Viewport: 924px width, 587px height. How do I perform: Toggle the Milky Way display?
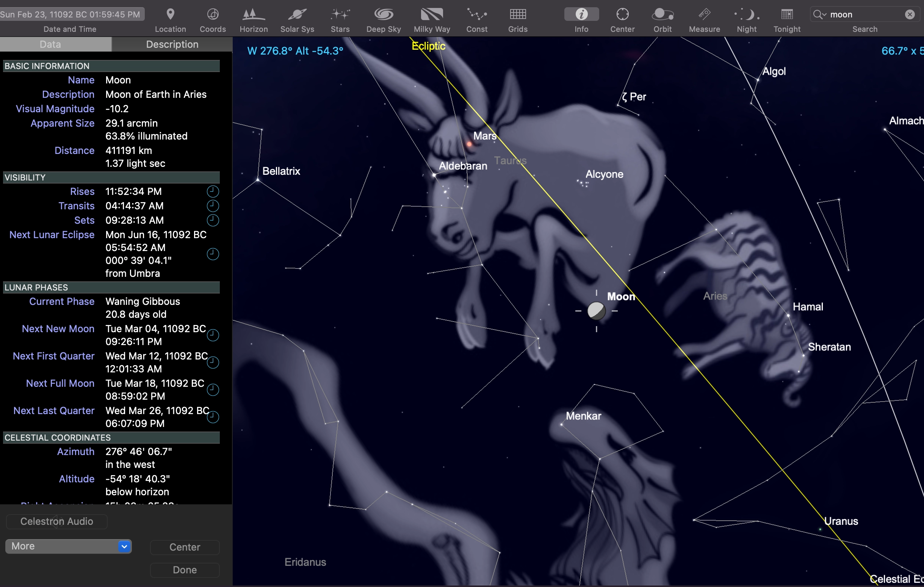pyautogui.click(x=432, y=15)
